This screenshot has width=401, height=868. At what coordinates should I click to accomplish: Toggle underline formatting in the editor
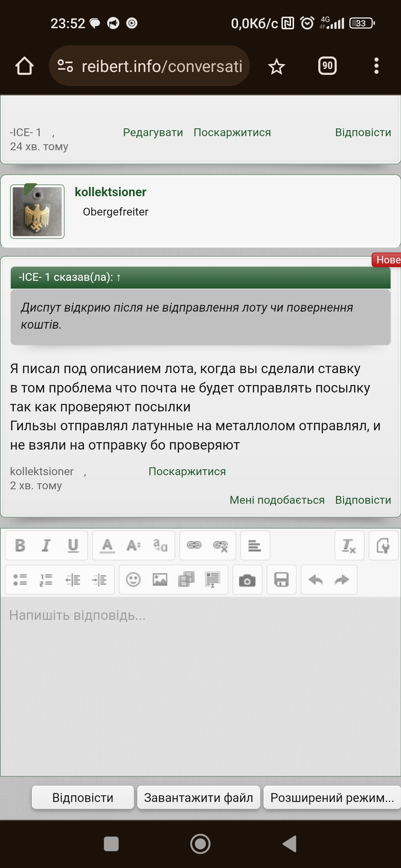coord(73,545)
